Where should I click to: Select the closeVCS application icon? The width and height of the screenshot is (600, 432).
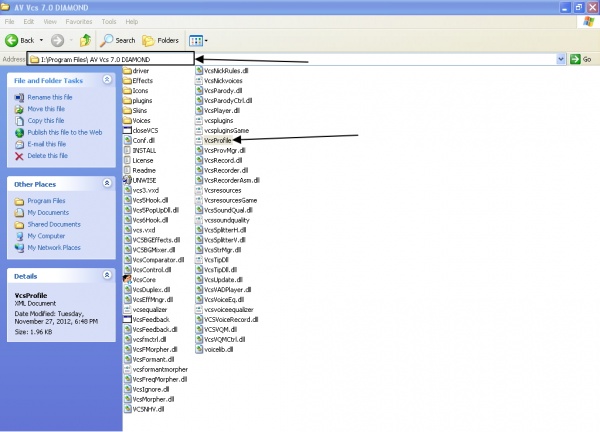[127, 130]
